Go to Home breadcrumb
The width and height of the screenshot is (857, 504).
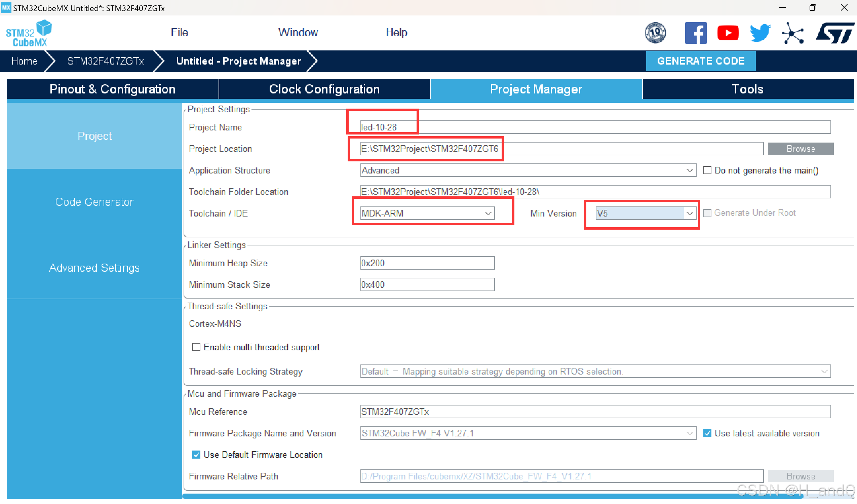[x=24, y=61]
